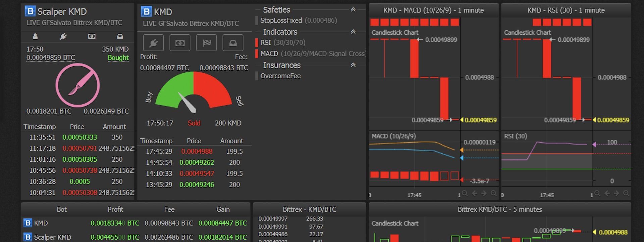Select the 14:45:54 trade at 0.00049262

click(194, 163)
